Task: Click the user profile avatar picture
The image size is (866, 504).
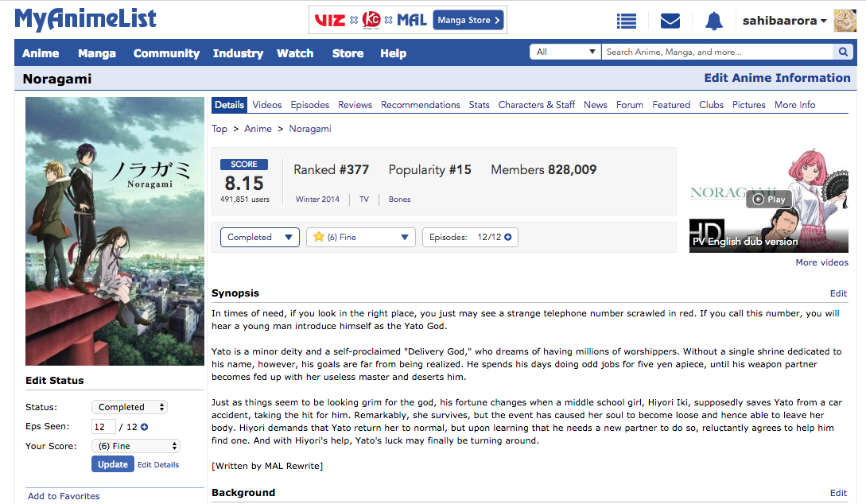Action: tap(845, 21)
